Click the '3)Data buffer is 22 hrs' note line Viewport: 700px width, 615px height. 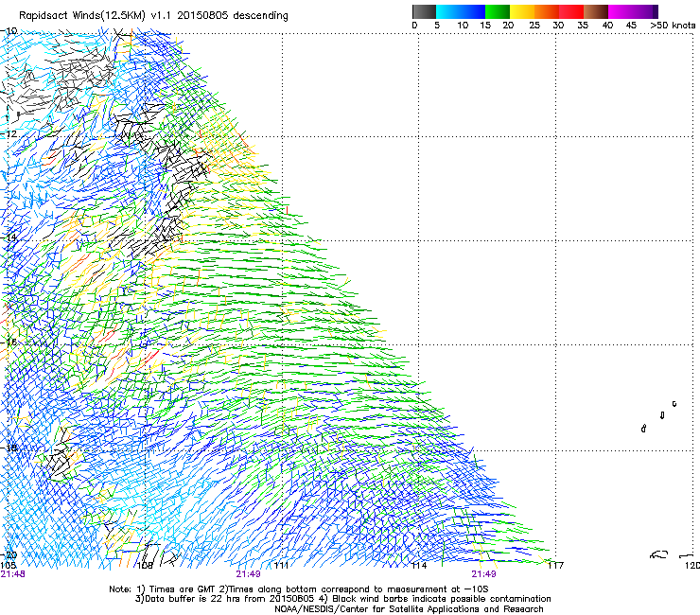click(x=342, y=599)
